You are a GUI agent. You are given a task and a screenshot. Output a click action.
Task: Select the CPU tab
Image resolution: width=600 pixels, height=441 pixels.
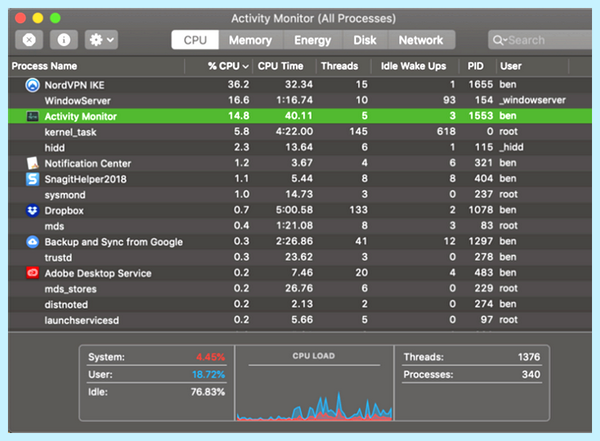point(195,40)
